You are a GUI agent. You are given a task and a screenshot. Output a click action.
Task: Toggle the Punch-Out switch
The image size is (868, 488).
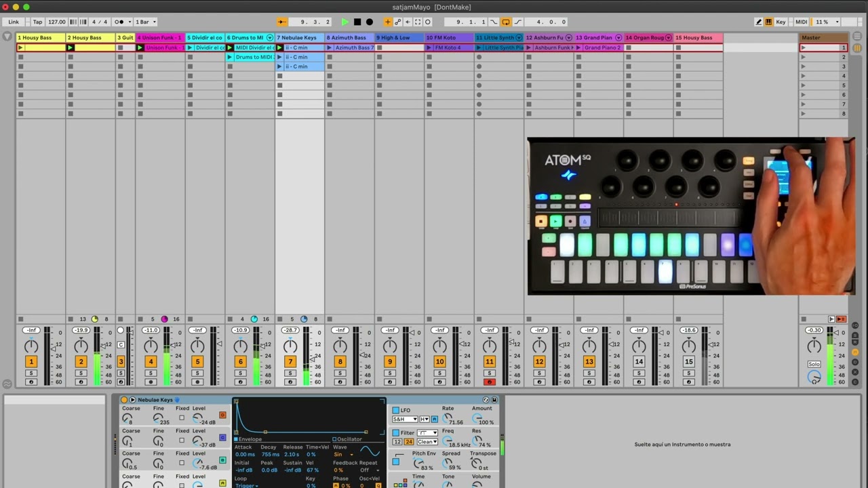(x=517, y=22)
